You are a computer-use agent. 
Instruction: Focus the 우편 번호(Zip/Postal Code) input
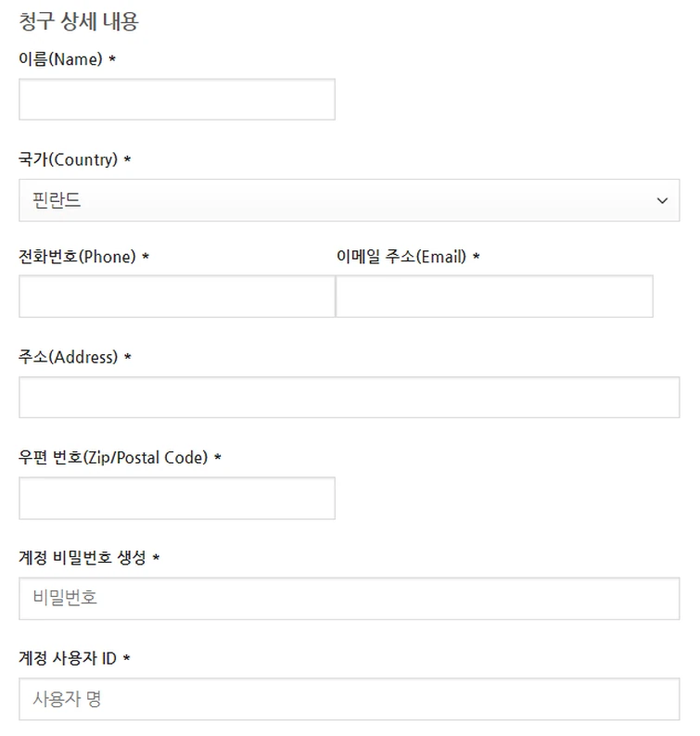pos(176,498)
